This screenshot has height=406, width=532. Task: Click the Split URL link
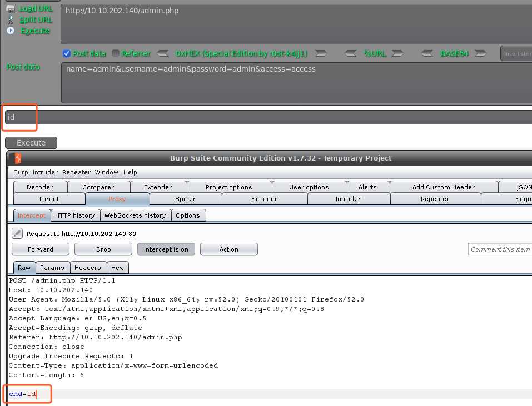(36, 19)
